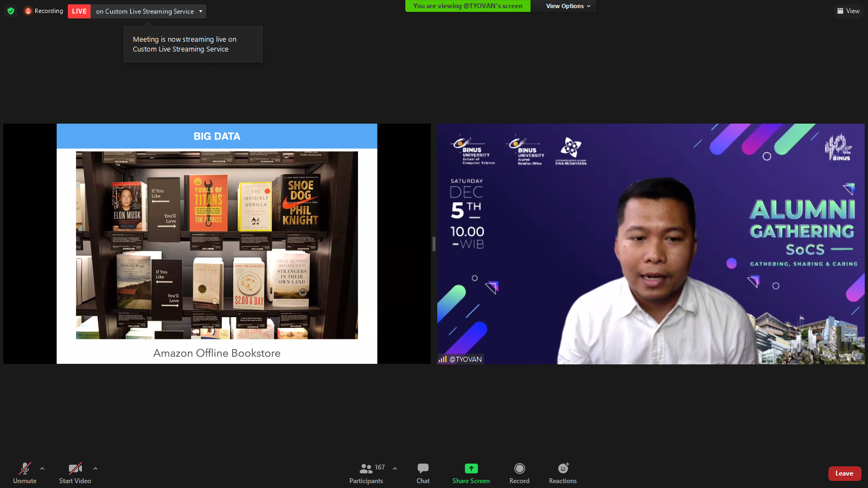Click the red LIVE badge
Viewport: 868px width, 488px height.
click(79, 11)
